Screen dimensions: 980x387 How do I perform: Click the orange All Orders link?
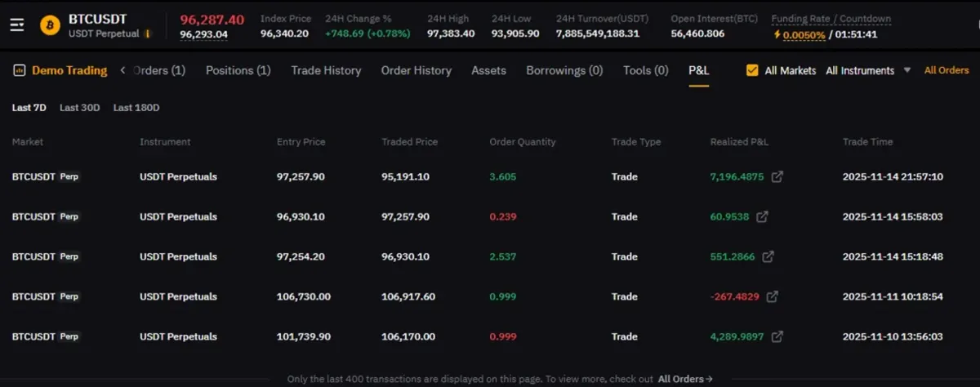coord(946,70)
